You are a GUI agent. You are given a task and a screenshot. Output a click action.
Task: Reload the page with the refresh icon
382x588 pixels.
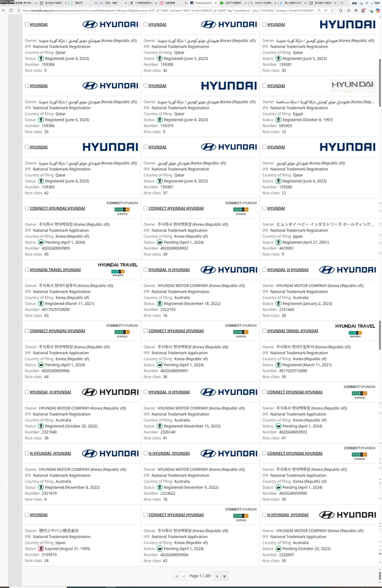pyautogui.click(x=11, y=11)
